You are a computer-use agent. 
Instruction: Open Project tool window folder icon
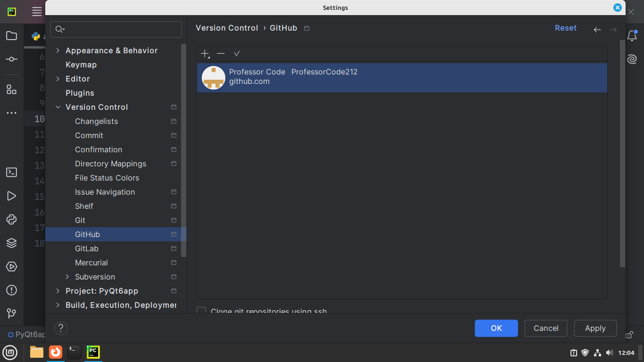(12, 36)
